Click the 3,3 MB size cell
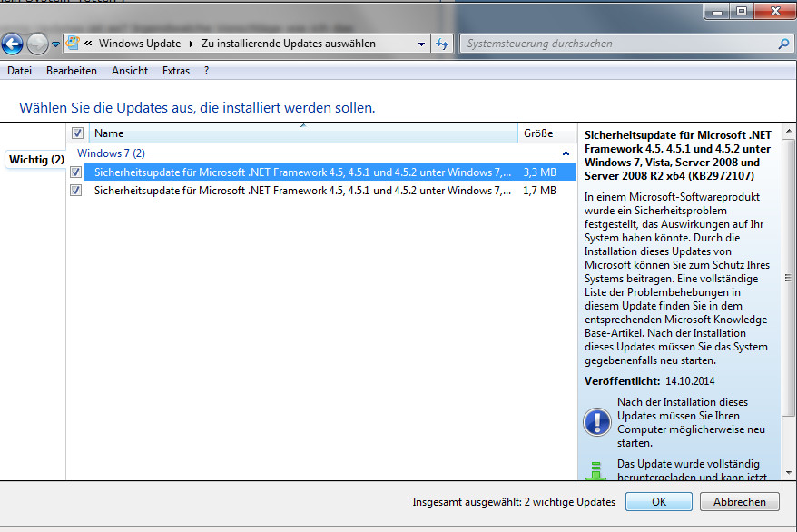Screen dimensions: 797x532 click(x=540, y=172)
